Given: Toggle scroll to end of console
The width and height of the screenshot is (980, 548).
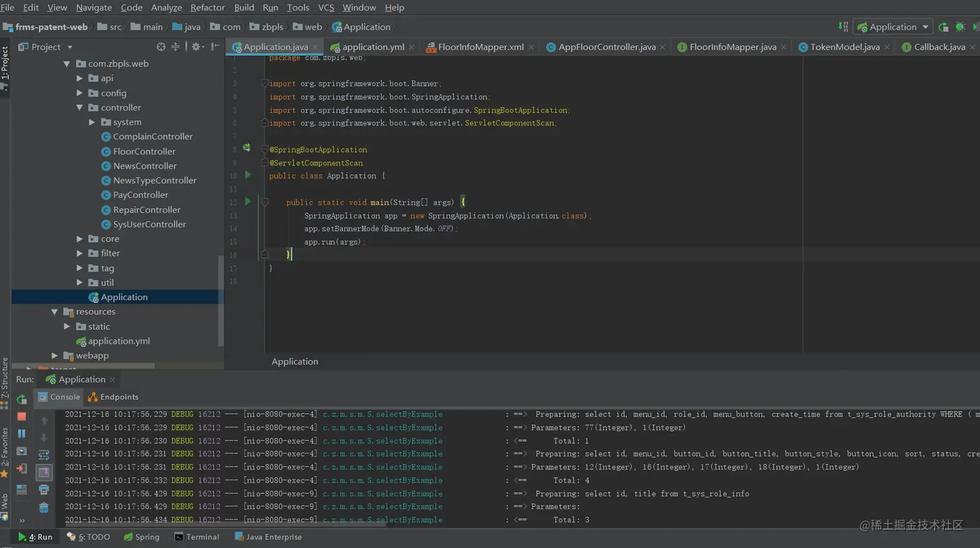Looking at the screenshot, I should tap(44, 473).
